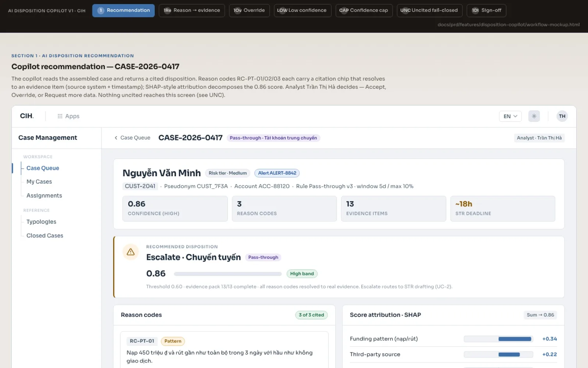
Task: Click the CASE-2026-0417 header title
Action: point(190,138)
